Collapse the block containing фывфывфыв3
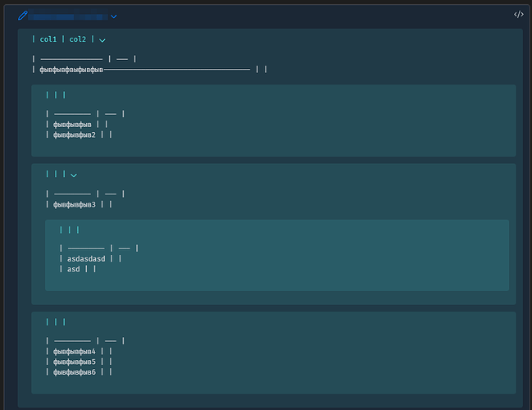This screenshot has width=532, height=410. tap(74, 175)
